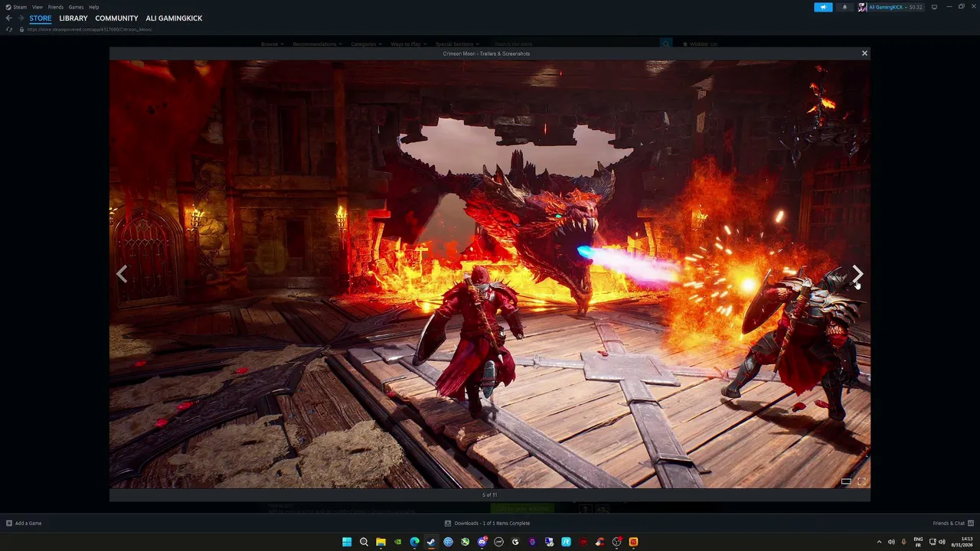Show hidden system tray icons
This screenshot has width=980, height=551.
pyautogui.click(x=879, y=542)
